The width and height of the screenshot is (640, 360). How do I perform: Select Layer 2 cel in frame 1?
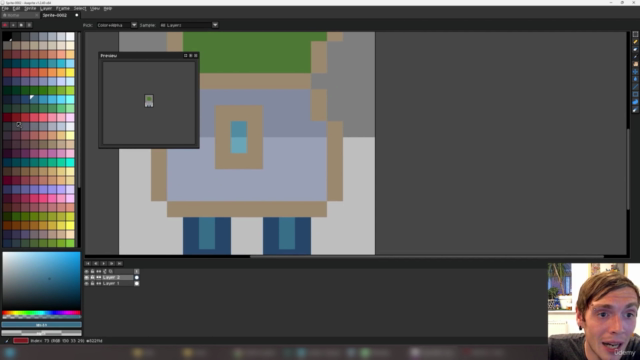coord(137,278)
